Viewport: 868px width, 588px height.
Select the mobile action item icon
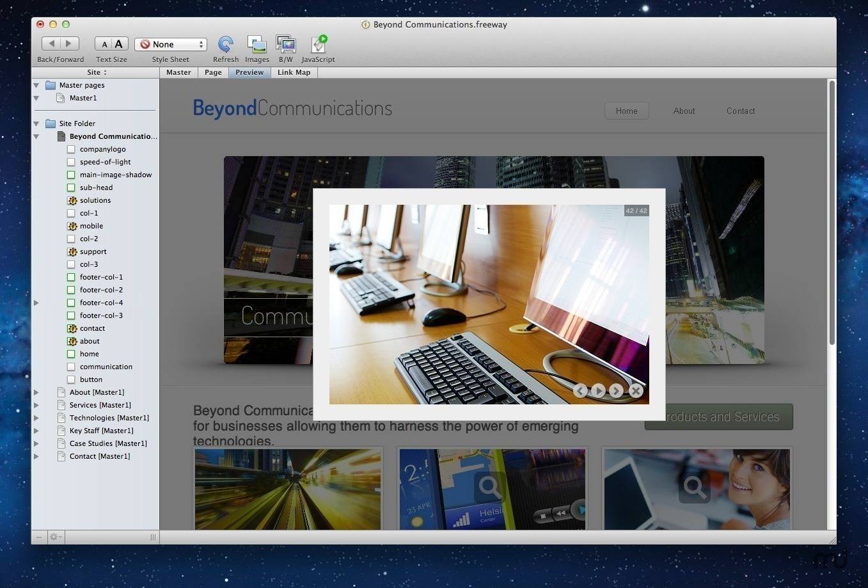pyautogui.click(x=72, y=226)
